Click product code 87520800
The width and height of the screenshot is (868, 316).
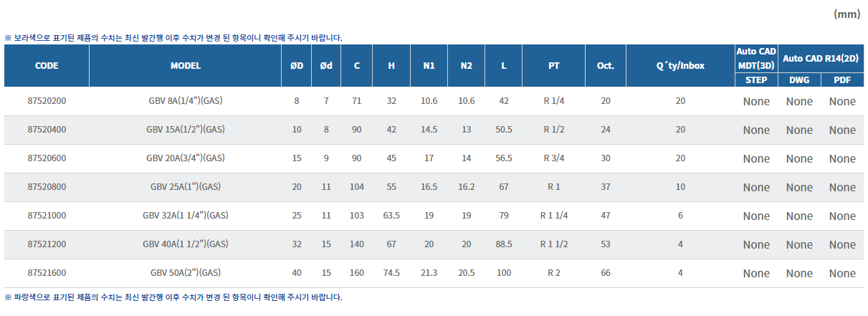pyautogui.click(x=47, y=187)
